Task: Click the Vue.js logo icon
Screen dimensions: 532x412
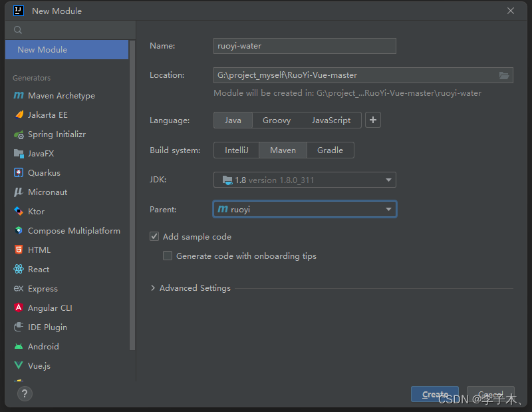Action: click(19, 365)
